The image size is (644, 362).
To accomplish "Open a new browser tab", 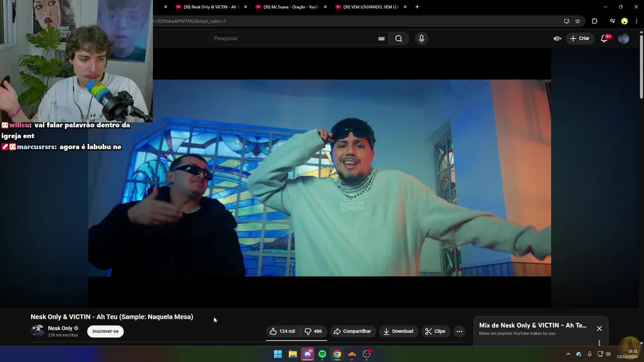I will [417, 7].
